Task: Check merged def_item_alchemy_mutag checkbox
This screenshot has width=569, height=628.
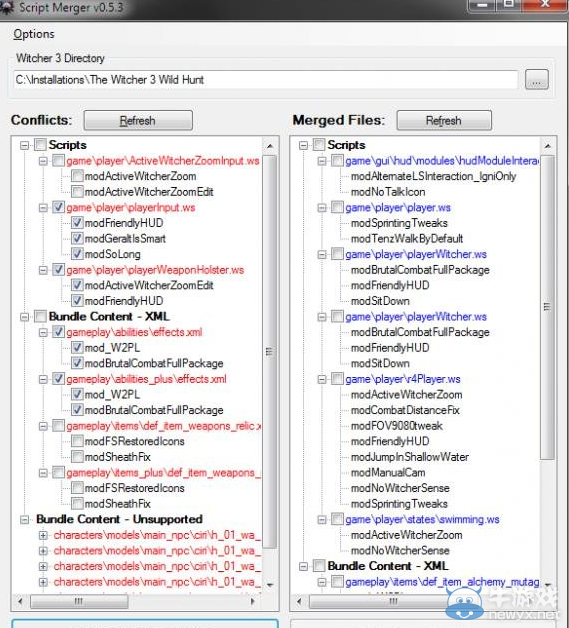Action: [337, 582]
